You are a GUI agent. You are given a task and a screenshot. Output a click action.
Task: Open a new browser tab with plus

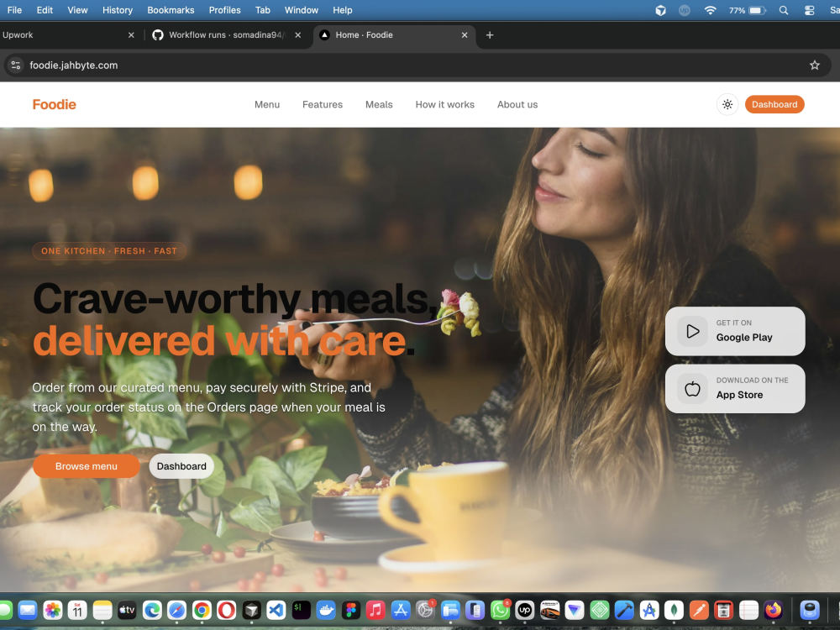point(489,34)
